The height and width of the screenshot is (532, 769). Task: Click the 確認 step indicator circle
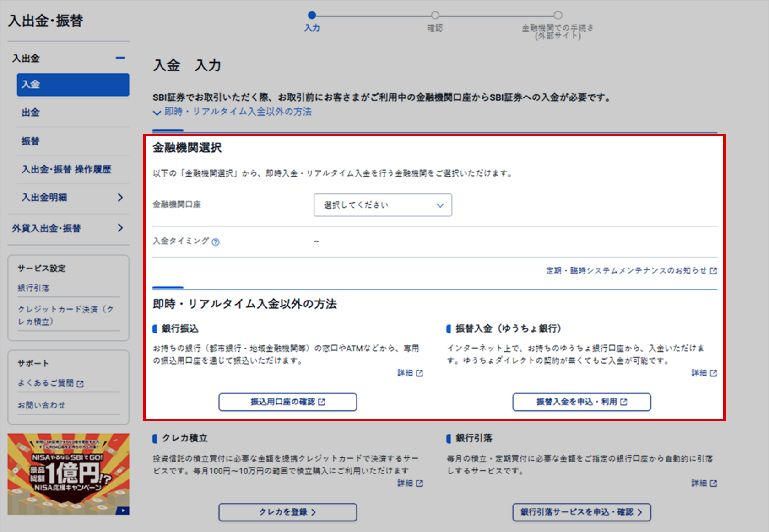pos(435,15)
